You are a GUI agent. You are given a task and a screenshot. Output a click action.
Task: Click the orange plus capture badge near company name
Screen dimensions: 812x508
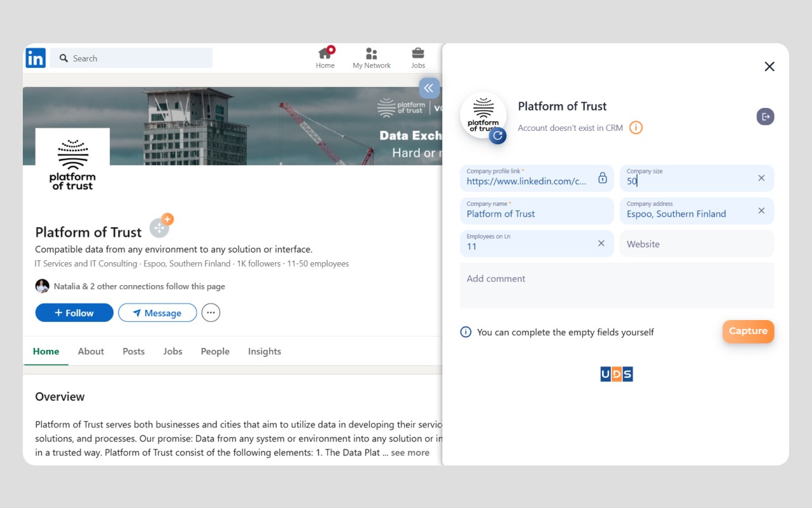[x=167, y=219]
